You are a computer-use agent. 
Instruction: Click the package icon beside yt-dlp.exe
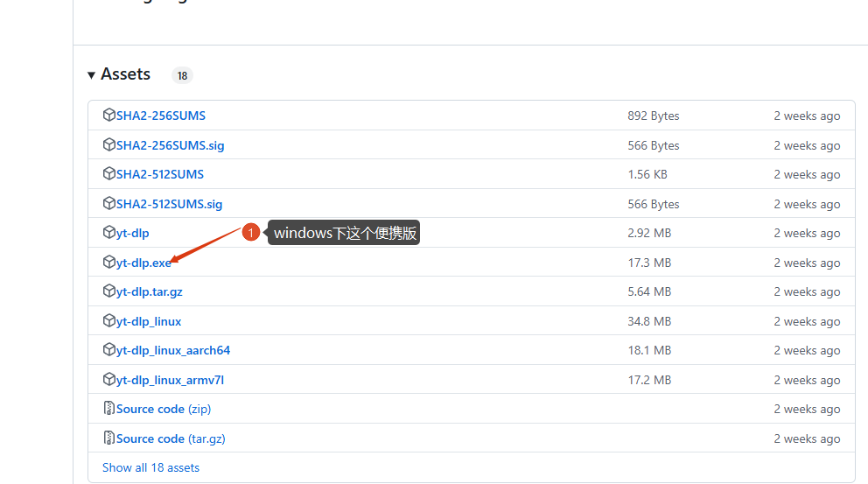pos(109,263)
